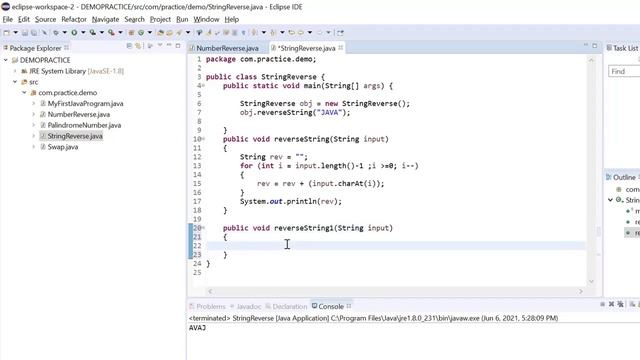
Task: Select the Outline view tab
Action: click(620, 177)
